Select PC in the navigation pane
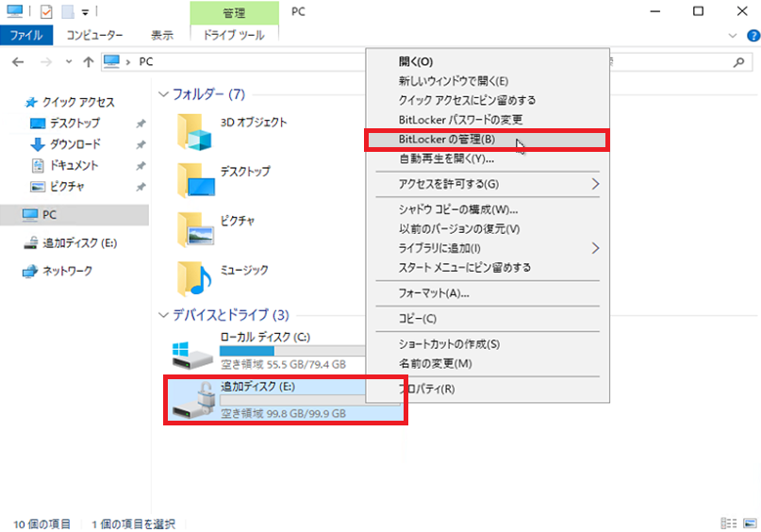 (x=74, y=214)
